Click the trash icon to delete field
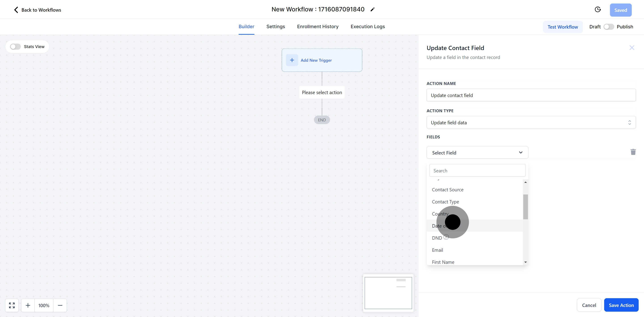The height and width of the screenshot is (317, 644). click(x=633, y=152)
